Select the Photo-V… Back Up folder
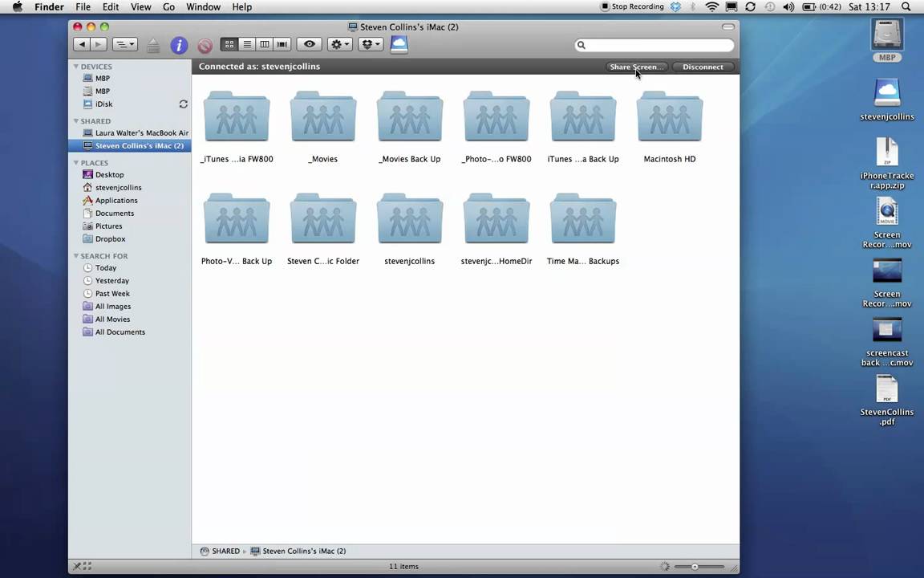Viewport: 924px width, 578px height. (237, 219)
